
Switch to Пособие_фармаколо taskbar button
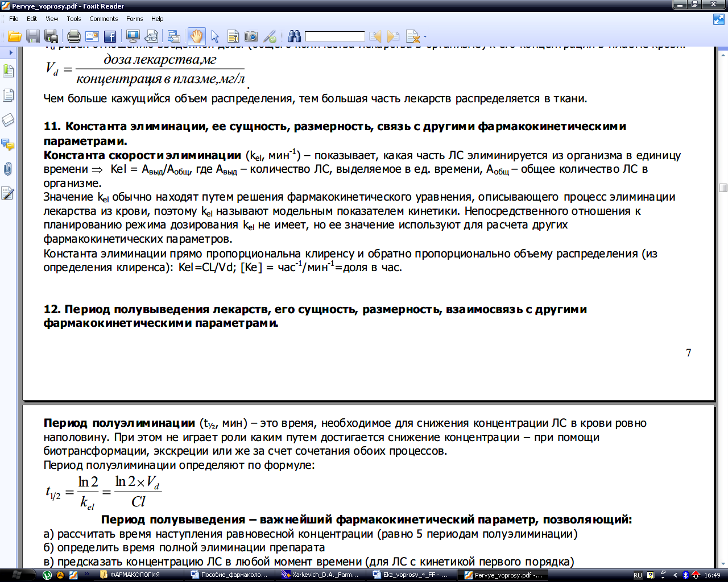point(230,575)
